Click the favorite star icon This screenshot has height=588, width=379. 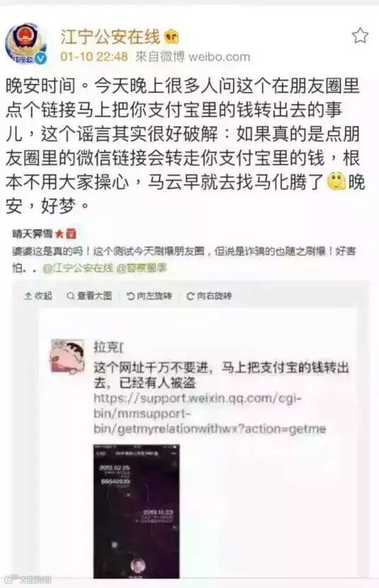pos(360,35)
